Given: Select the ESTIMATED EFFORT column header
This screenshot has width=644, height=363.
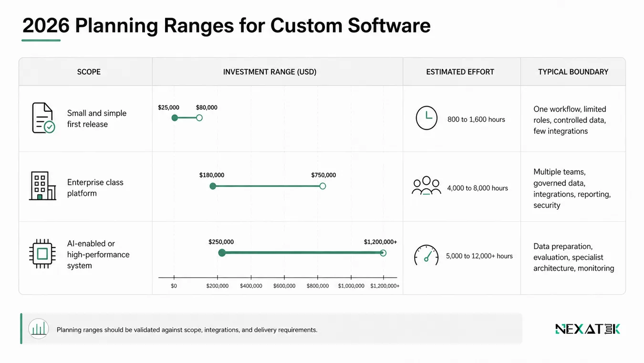Looking at the screenshot, I should [460, 72].
